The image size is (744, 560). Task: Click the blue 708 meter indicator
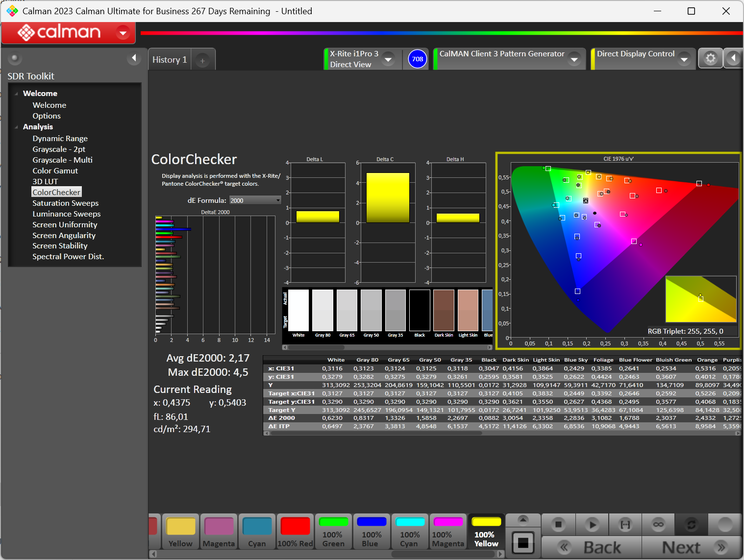click(x=417, y=59)
